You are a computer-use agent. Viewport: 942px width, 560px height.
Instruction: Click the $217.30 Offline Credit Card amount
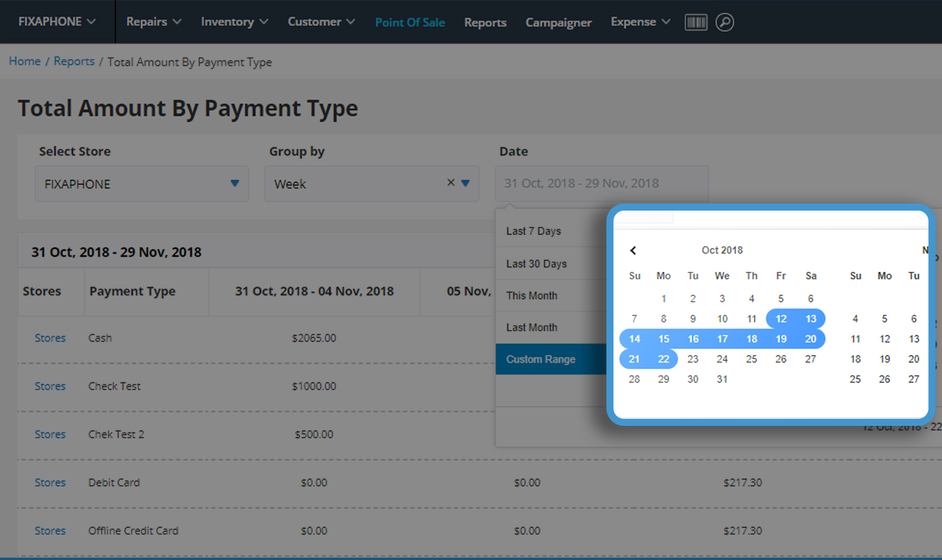point(742,531)
